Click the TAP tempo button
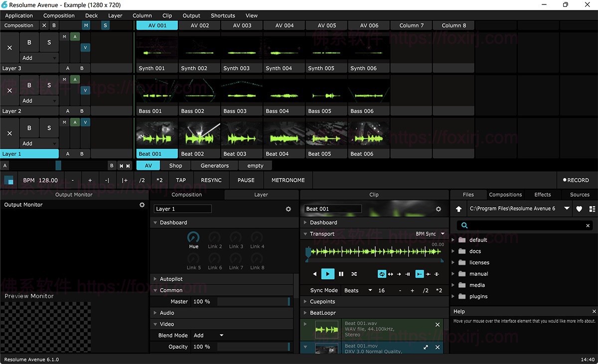This screenshot has width=598, height=364. coord(180,180)
